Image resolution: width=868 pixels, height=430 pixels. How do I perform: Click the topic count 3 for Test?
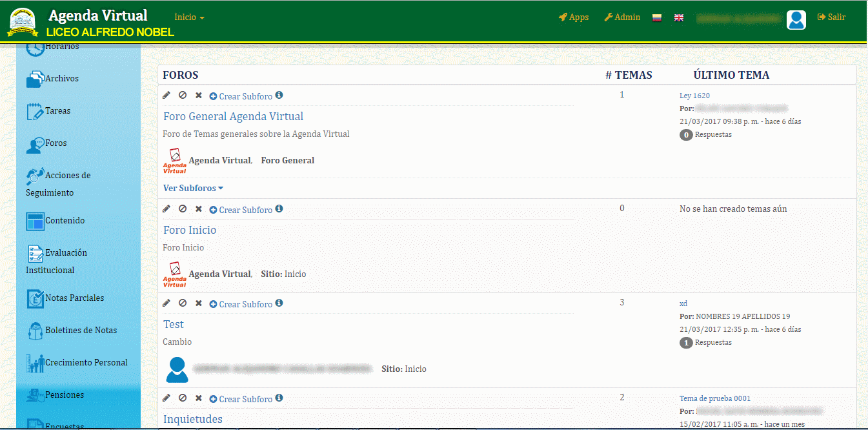622,302
